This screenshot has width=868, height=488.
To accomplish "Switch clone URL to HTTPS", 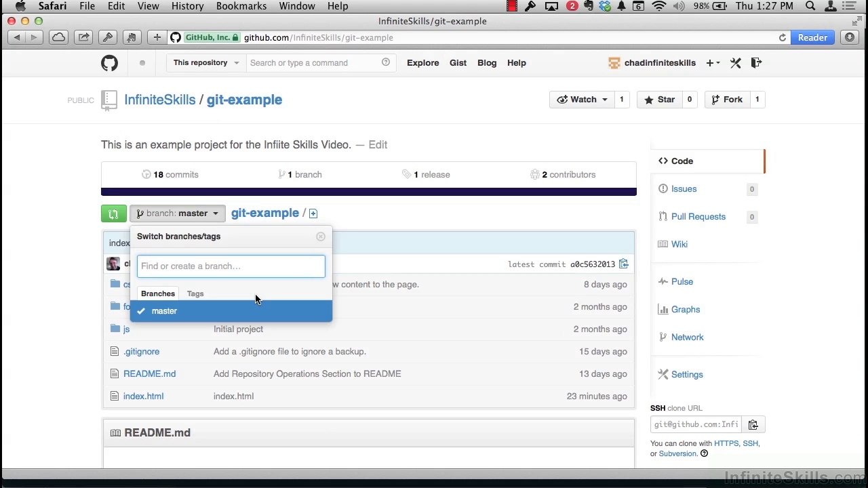I will pyautogui.click(x=726, y=444).
